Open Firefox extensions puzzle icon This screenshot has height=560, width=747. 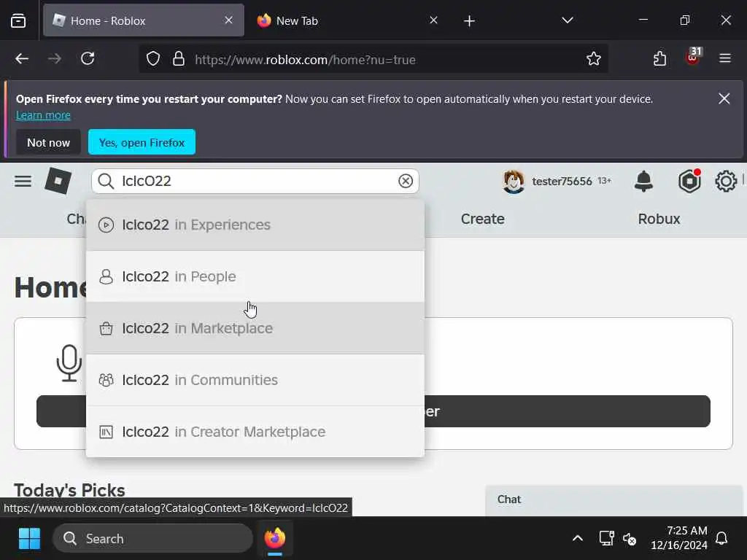pos(659,59)
